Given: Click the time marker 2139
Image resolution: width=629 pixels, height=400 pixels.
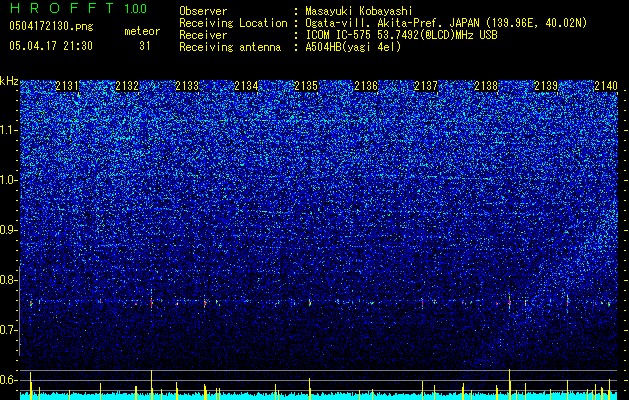Looking at the screenshot, I should [x=546, y=85].
